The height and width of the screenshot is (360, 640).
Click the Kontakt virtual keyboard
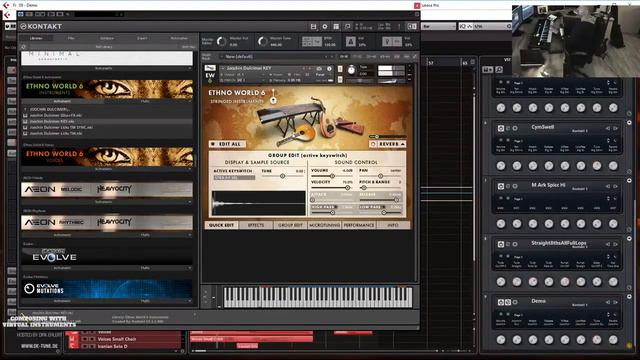(318, 297)
